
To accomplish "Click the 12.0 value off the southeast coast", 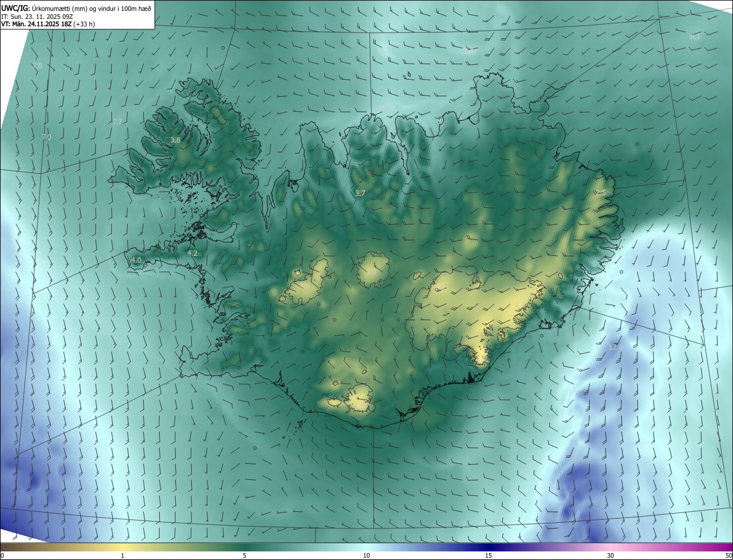I will tap(615, 347).
